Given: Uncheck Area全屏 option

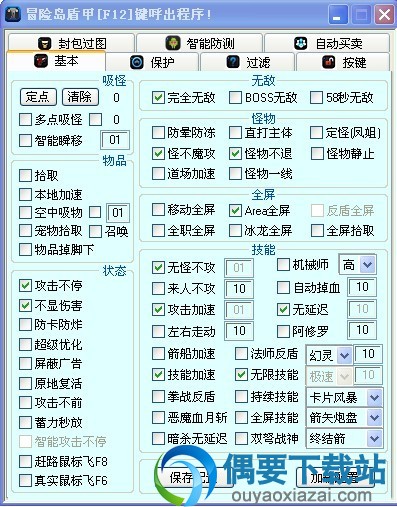Looking at the screenshot, I should [235, 210].
